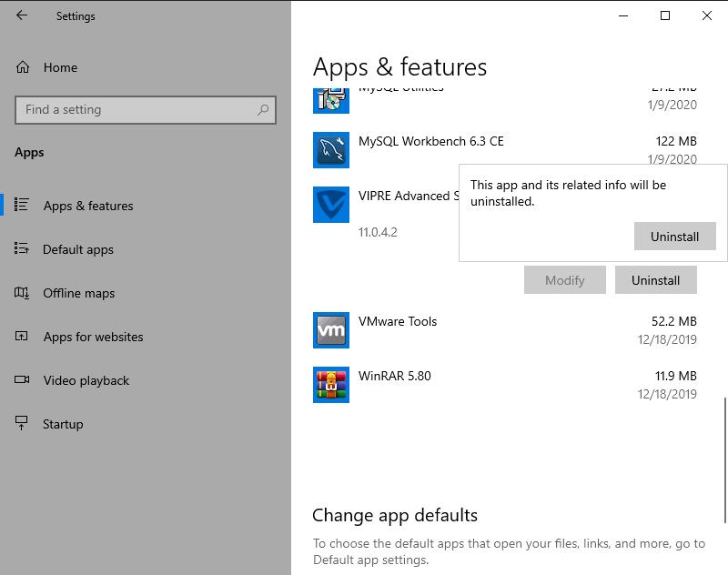Go to Offline maps settings
Image resolution: width=728 pixels, height=575 pixels.
coord(79,293)
